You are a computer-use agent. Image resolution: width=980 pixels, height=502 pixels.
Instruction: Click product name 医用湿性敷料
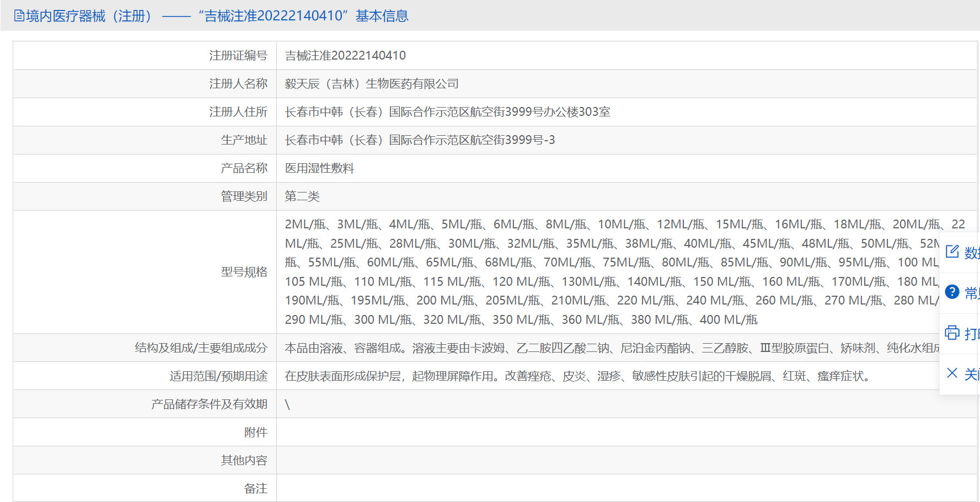click(319, 168)
